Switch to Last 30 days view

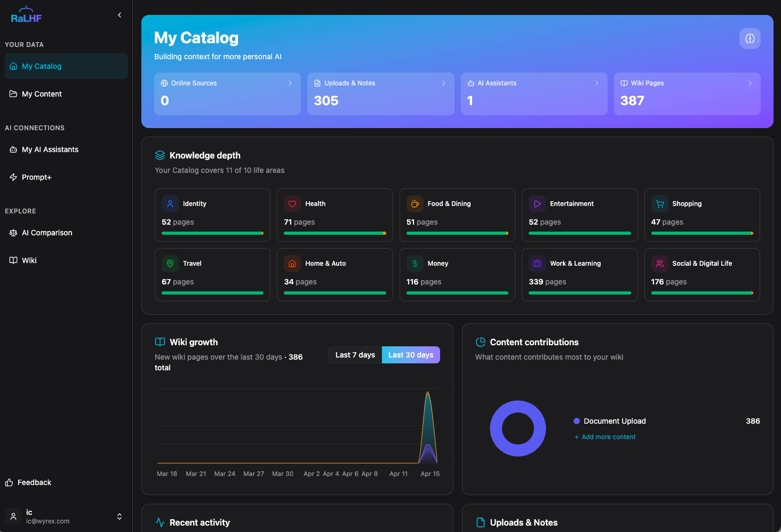(410, 354)
